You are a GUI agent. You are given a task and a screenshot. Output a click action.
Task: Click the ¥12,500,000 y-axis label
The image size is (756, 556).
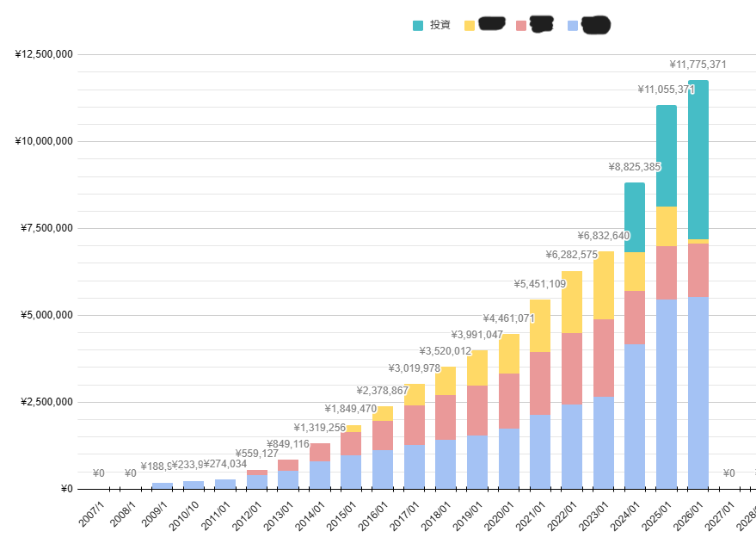click(44, 54)
